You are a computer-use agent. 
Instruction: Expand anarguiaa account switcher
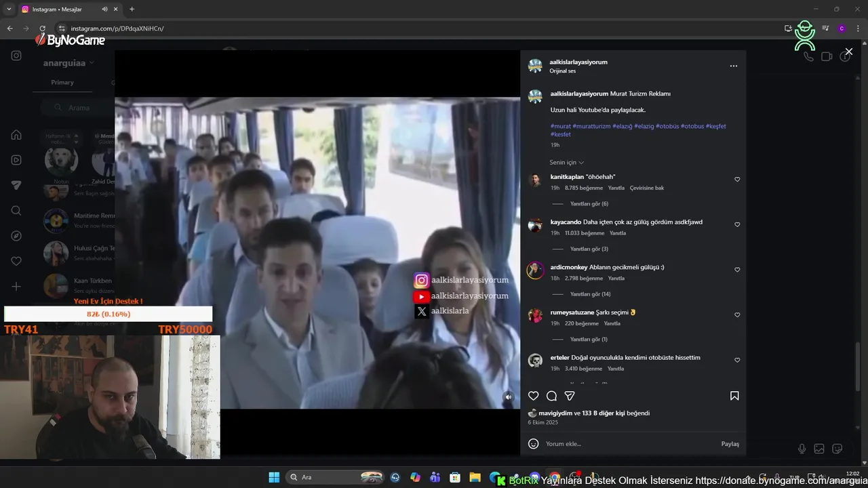click(x=68, y=63)
